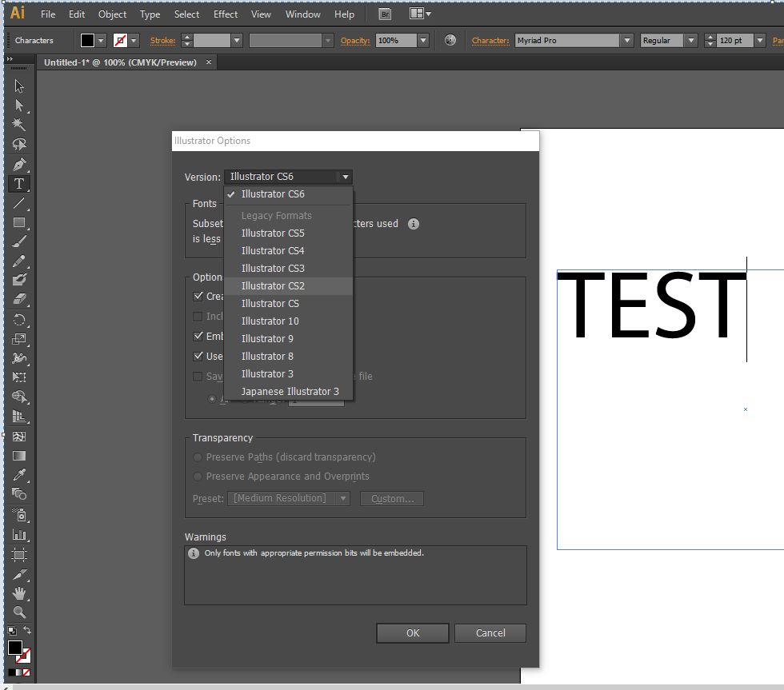Choose Japanese Illustrator 3 option
The image size is (784, 690).
(x=289, y=392)
